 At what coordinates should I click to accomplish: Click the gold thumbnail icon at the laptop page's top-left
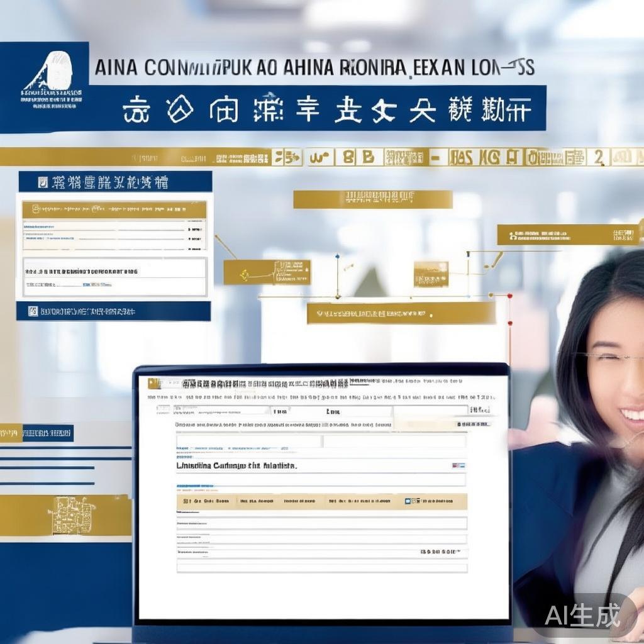click(x=154, y=383)
